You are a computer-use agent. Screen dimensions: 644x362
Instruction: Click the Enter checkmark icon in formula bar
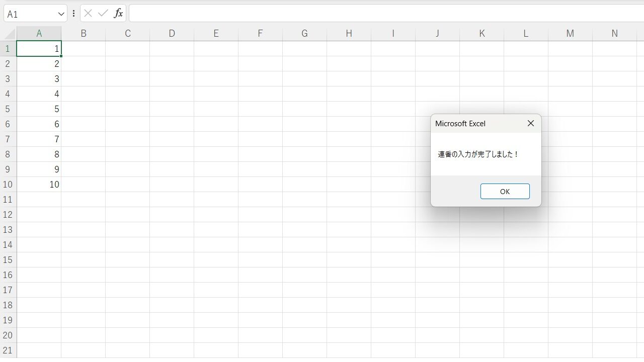point(103,14)
